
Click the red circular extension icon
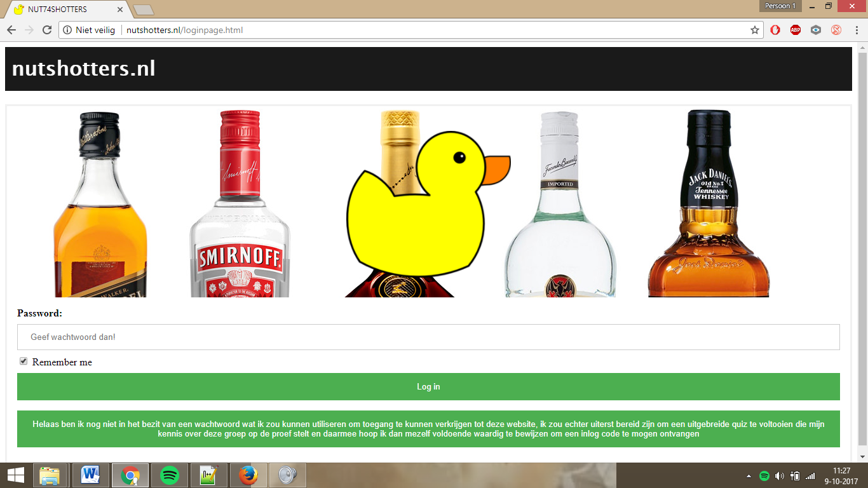(x=836, y=30)
